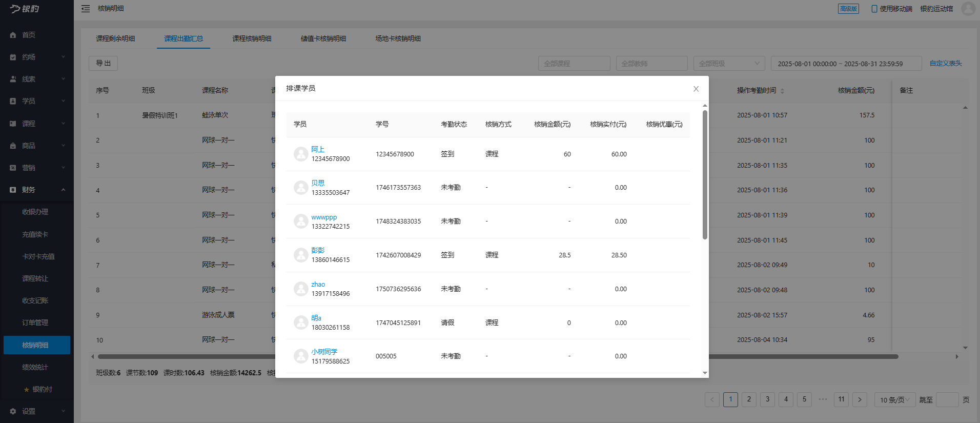Open the 全部班级 dropdown

click(729, 64)
